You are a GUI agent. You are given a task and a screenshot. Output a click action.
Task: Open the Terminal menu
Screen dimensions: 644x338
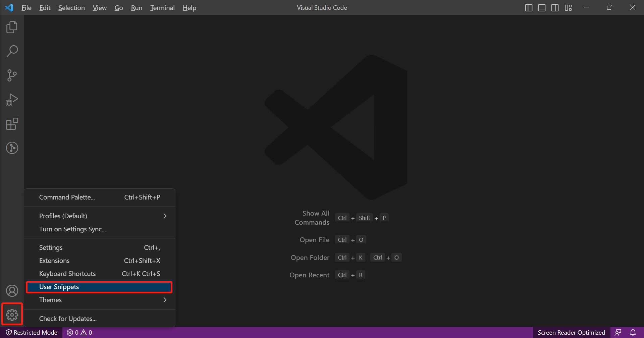(x=162, y=7)
